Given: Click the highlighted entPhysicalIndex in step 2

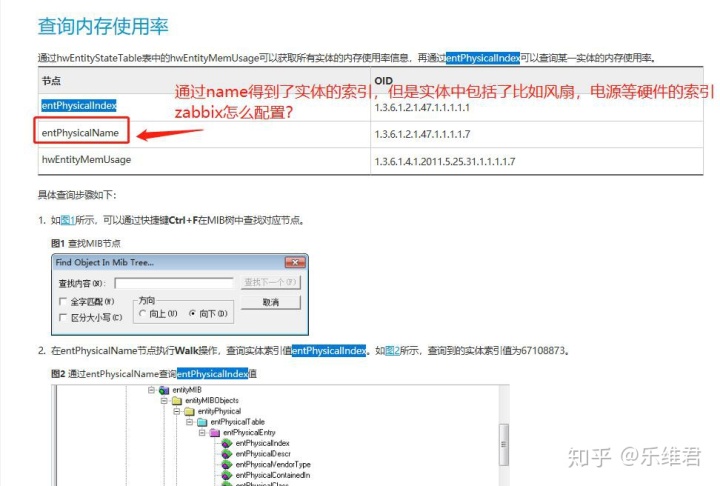Looking at the screenshot, I should [x=329, y=351].
